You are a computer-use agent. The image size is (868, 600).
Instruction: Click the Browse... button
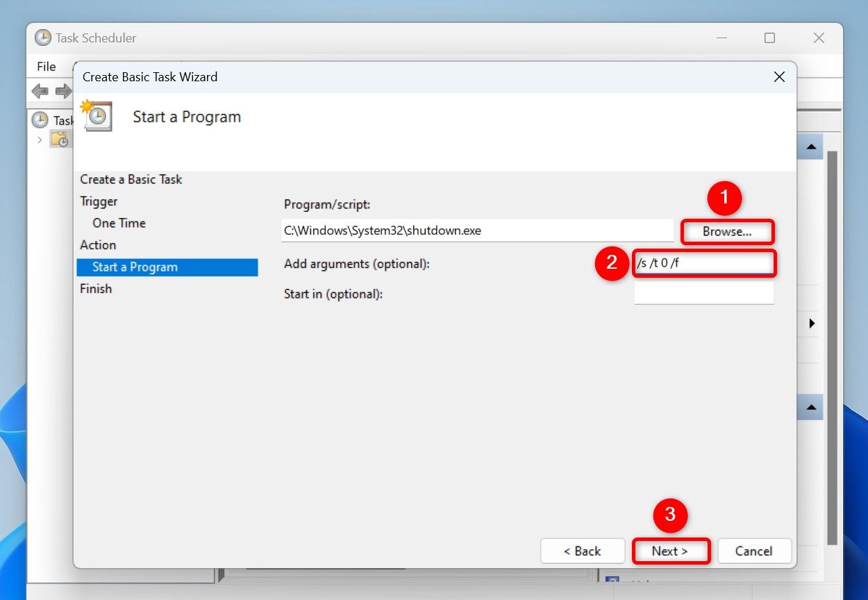(727, 231)
